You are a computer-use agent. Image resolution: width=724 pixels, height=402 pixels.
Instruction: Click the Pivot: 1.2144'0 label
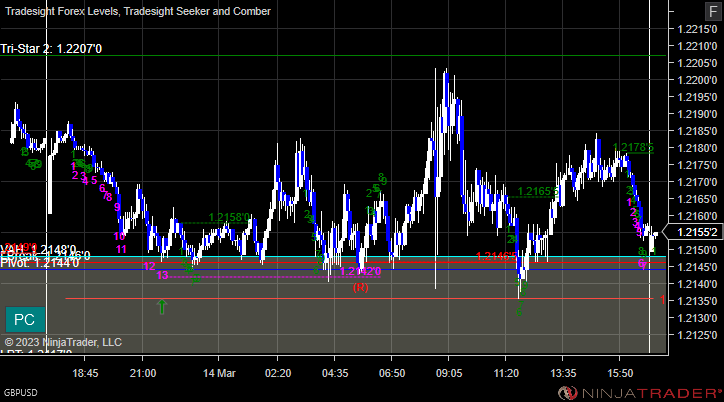click(40, 263)
